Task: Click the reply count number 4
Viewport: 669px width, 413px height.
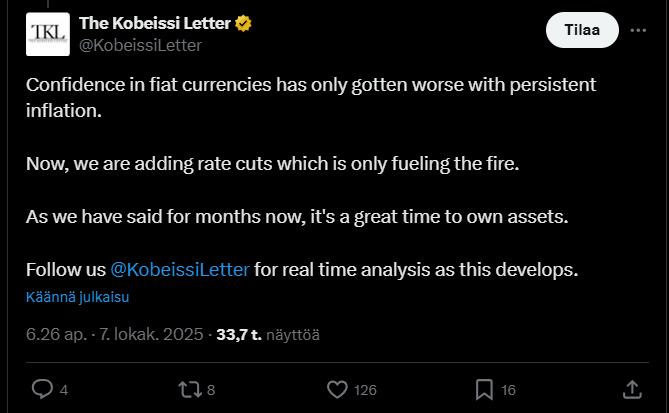Action: pyautogui.click(x=64, y=390)
